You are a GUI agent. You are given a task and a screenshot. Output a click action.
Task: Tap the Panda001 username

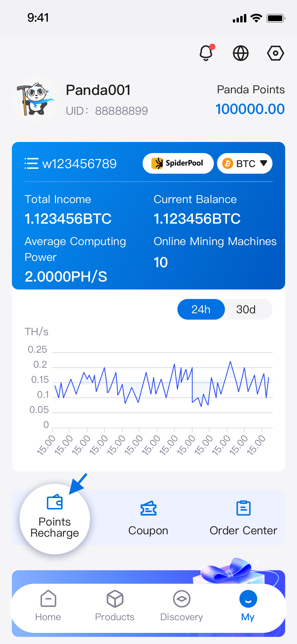[x=98, y=90]
